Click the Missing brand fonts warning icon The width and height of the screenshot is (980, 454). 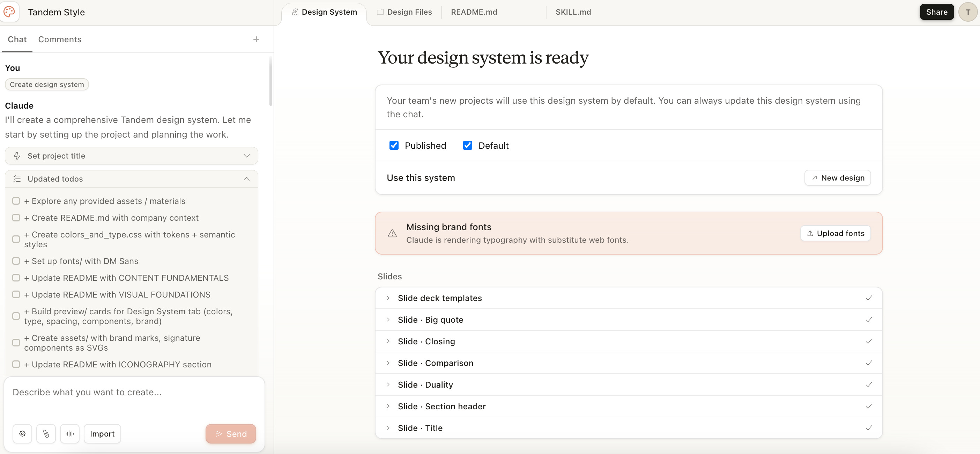392,233
